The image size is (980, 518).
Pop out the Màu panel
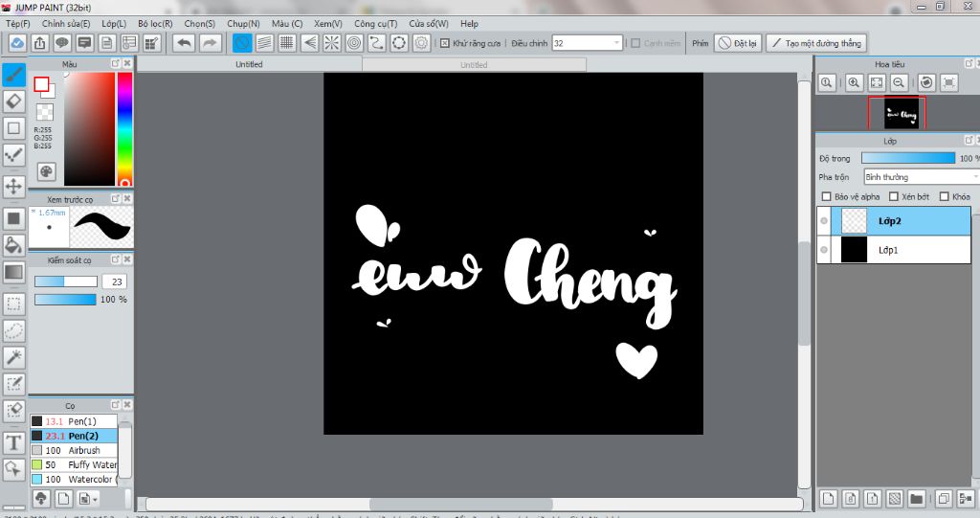click(116, 64)
